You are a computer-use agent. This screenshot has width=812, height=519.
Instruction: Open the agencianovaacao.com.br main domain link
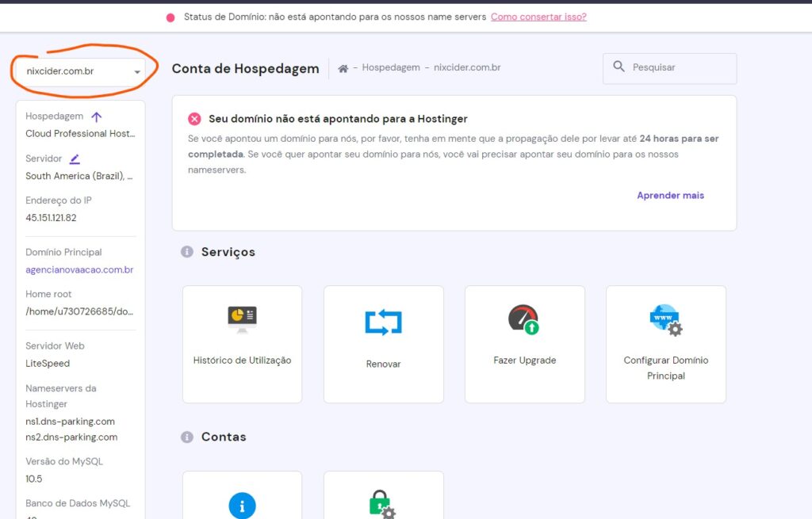pos(79,269)
